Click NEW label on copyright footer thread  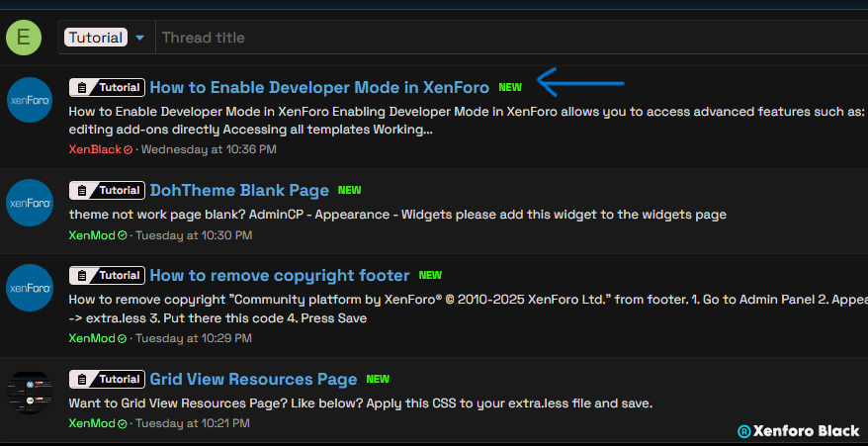pos(430,275)
